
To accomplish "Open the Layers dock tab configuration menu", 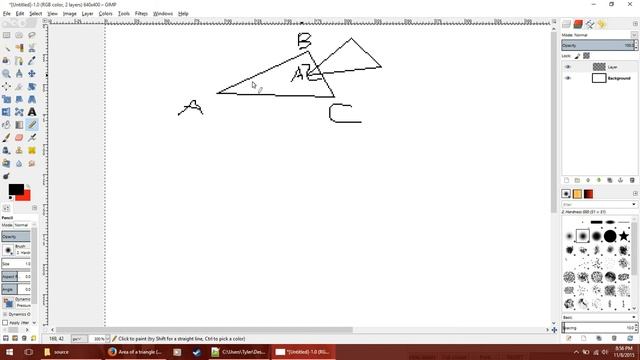I will click(635, 24).
